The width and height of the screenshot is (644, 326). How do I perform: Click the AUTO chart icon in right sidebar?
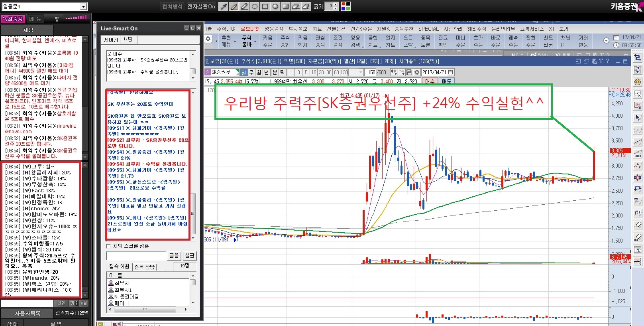coord(638,154)
